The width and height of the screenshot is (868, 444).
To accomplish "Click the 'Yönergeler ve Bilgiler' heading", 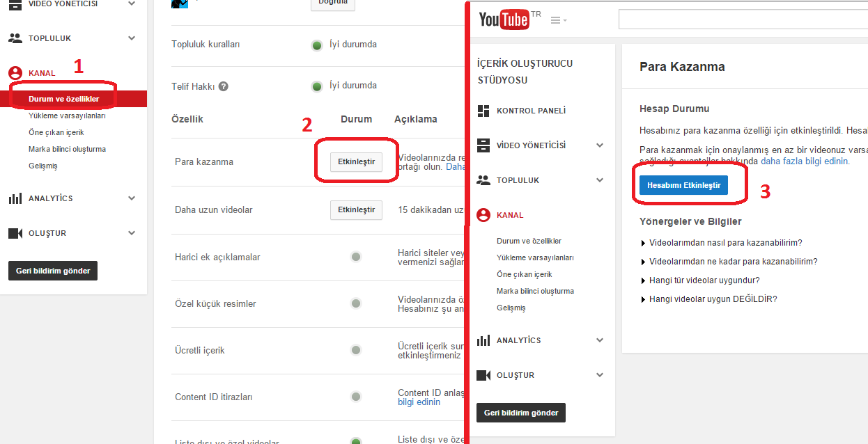I will (690, 221).
